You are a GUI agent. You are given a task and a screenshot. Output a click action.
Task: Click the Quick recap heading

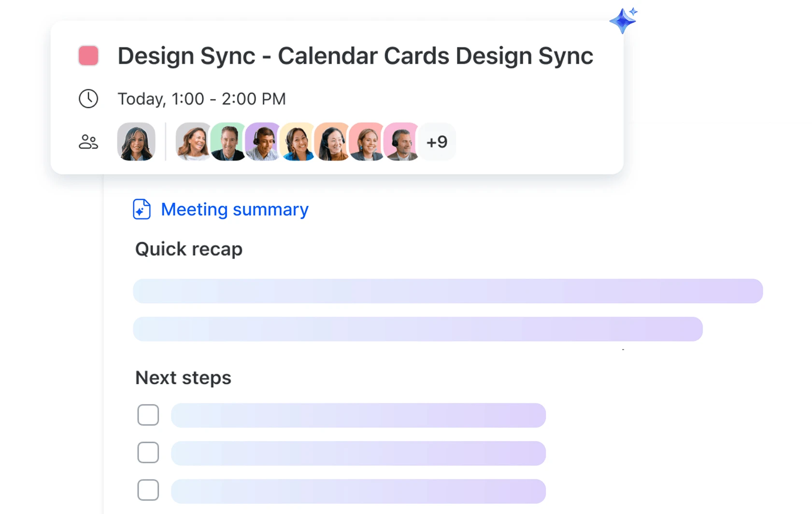(x=188, y=249)
